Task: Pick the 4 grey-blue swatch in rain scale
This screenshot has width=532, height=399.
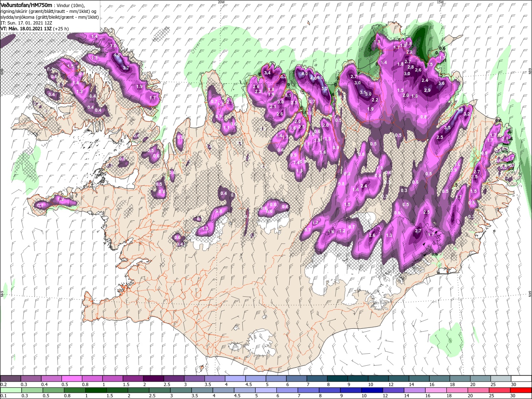Action: pyautogui.click(x=224, y=390)
